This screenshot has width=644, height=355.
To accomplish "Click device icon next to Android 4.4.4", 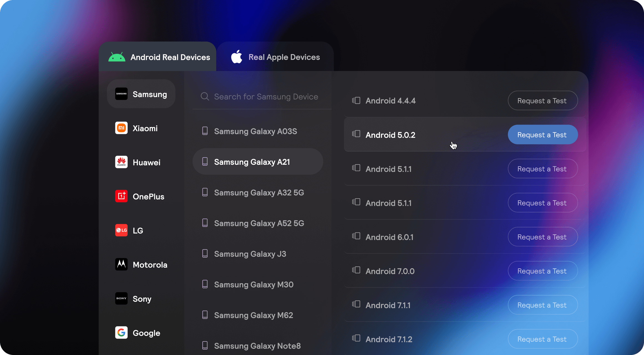I will click(x=356, y=100).
